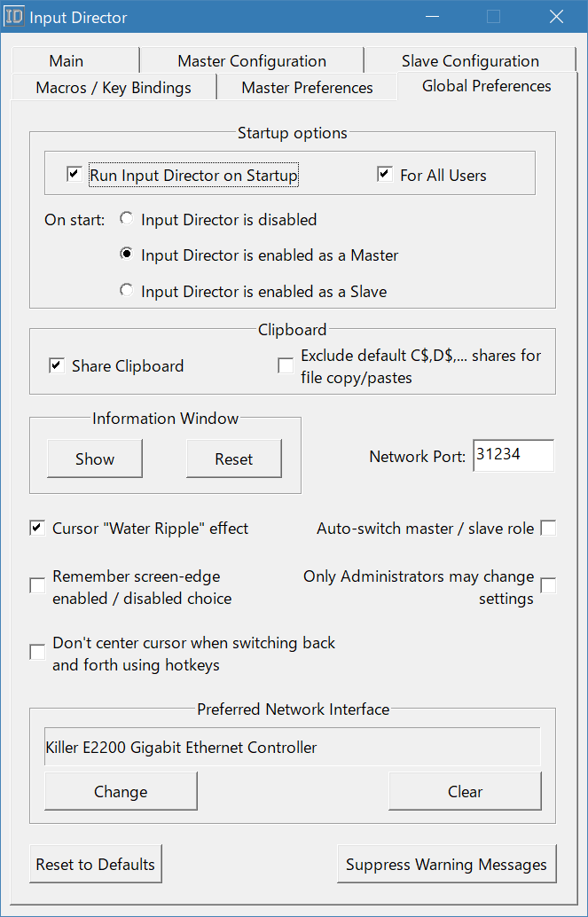Switch to the Master Preferences tab
This screenshot has width=588, height=917.
(306, 87)
